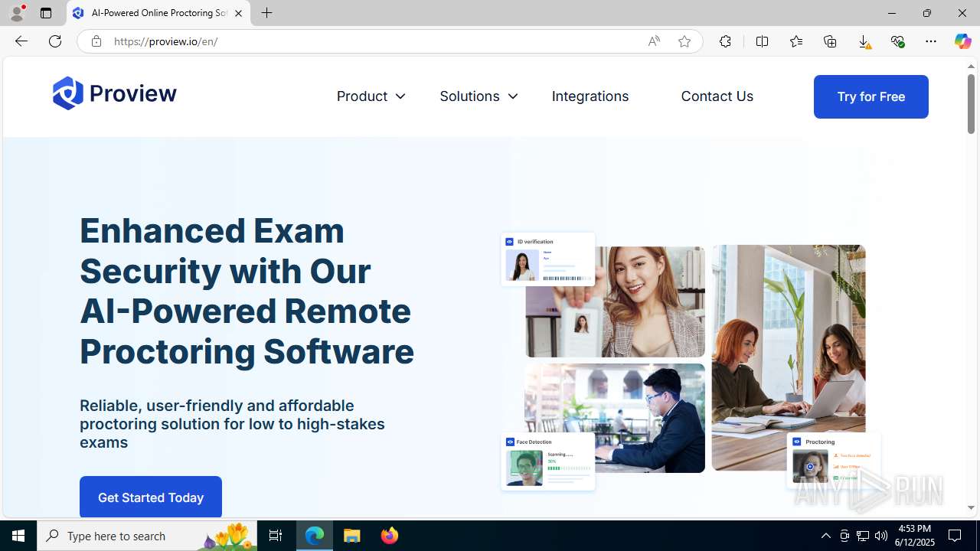Open File Explorer from taskbar
Screen dimensions: 980x551
352,536
